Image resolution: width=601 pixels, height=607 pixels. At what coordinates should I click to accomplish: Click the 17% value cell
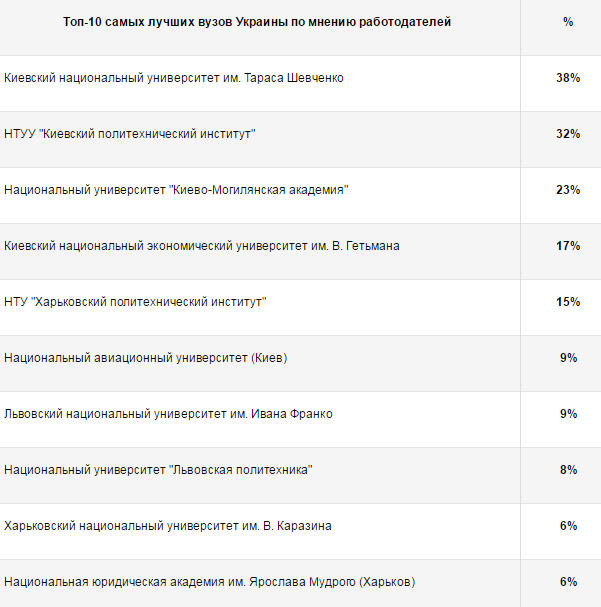pyautogui.click(x=568, y=246)
